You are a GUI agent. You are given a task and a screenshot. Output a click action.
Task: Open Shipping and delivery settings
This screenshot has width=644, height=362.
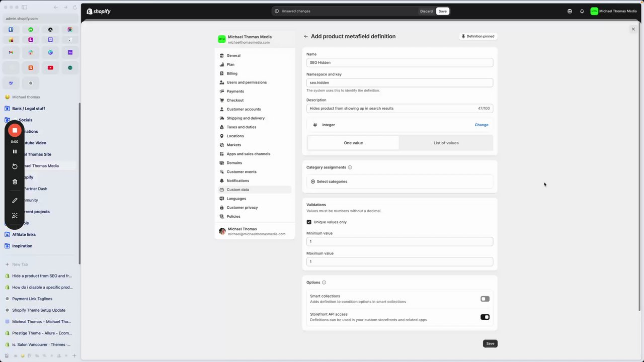click(255, 118)
